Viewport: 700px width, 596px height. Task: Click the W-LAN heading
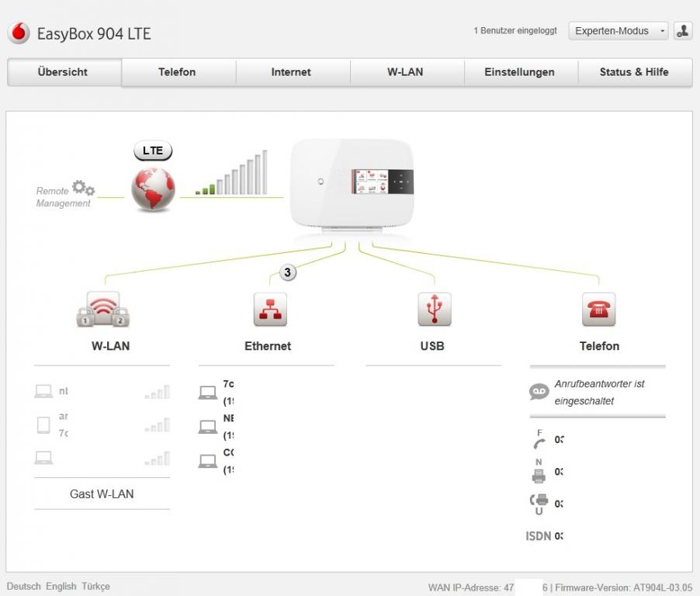[111, 346]
